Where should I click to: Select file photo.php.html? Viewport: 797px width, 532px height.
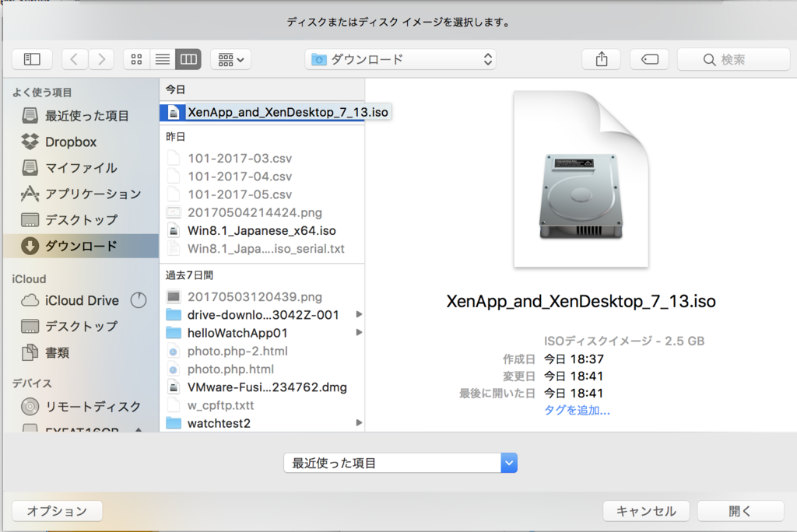click(262, 369)
